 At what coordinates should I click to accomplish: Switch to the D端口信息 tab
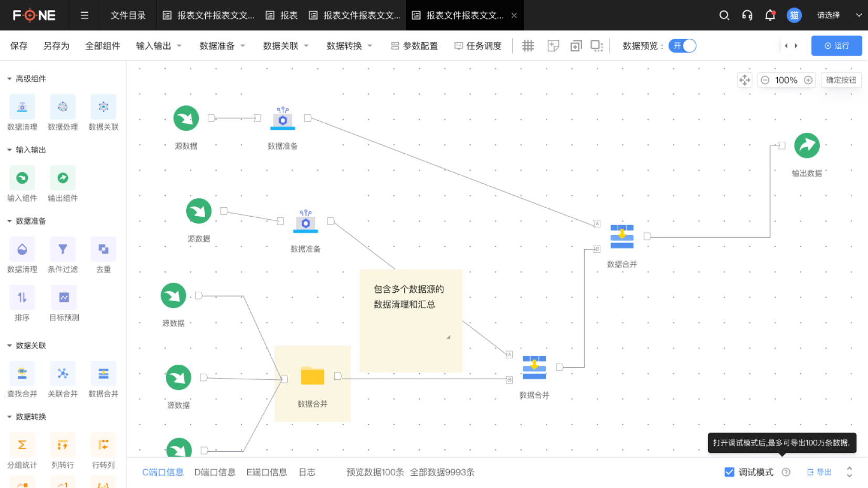(x=215, y=472)
